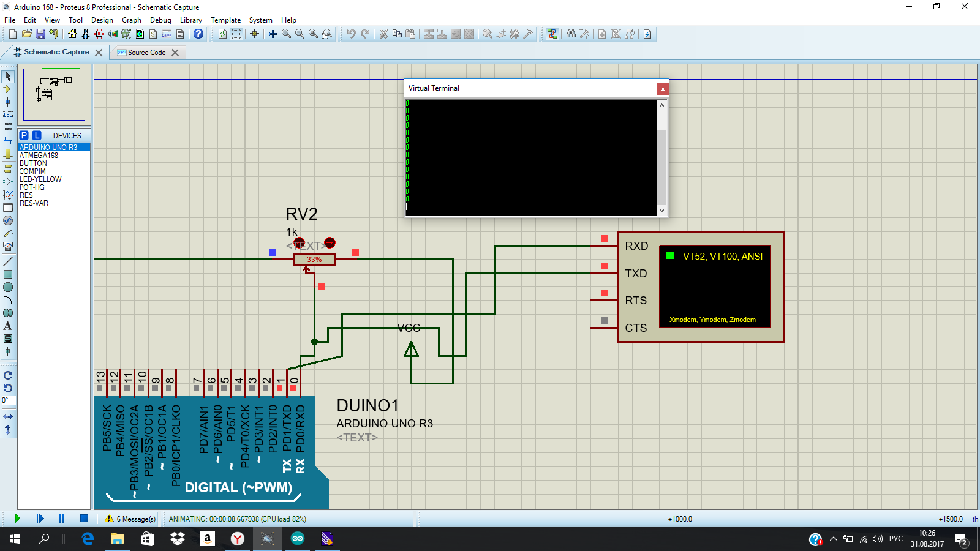Select the Selection Mode arrow tool
The height and width of the screenshot is (551, 980).
[8, 77]
